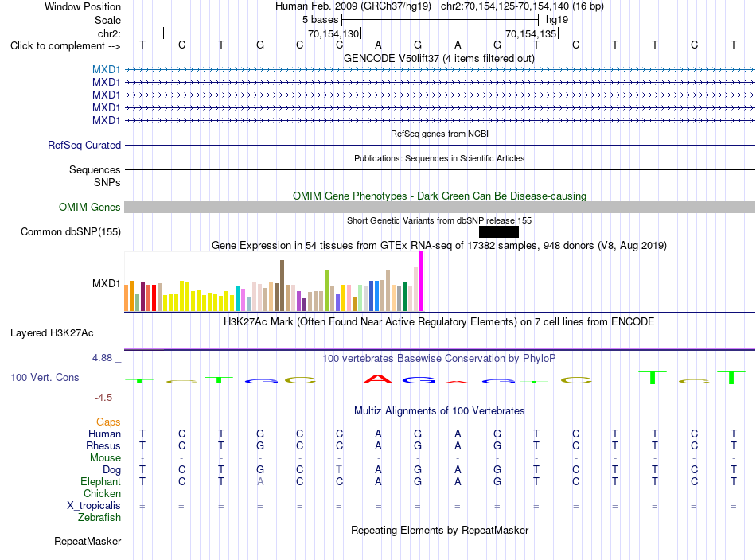Open the RepeatMasker track label
The width and height of the screenshot is (756, 560).
pyautogui.click(x=88, y=541)
